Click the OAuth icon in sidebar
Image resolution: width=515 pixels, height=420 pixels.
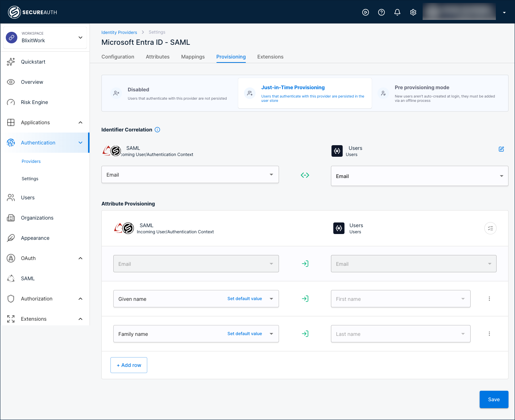(11, 258)
